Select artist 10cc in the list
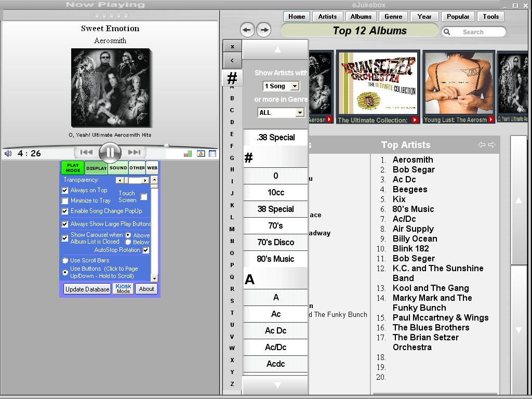Screen dimensions: 532x399 tap(275, 193)
